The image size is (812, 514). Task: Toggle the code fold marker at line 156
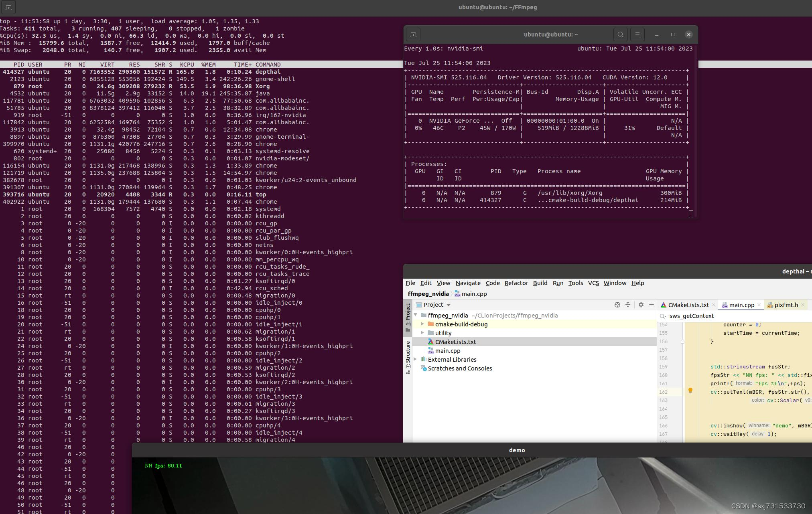(x=682, y=342)
